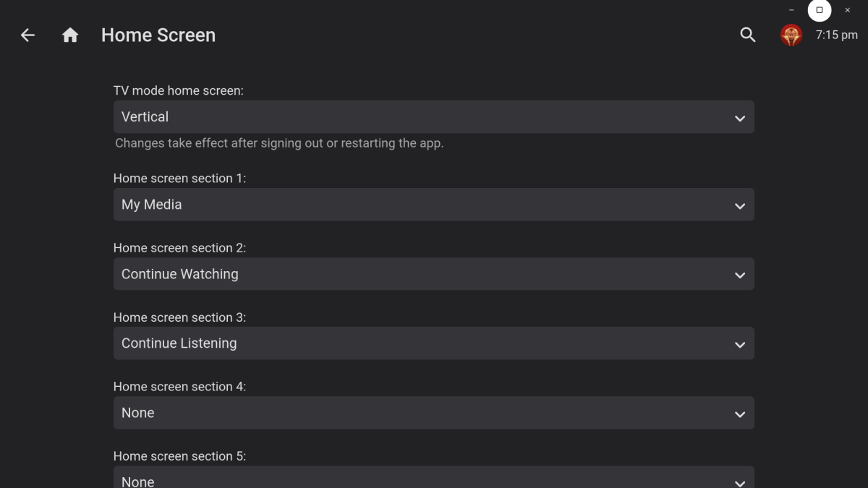Image resolution: width=868 pixels, height=488 pixels.
Task: Expand the Home screen section 5 dropdown
Action: [x=434, y=479]
